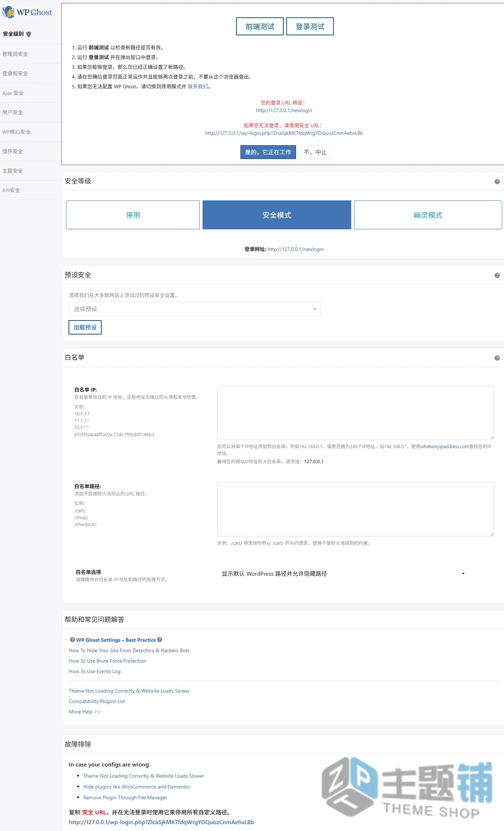Open Remove Plugin Through File Manager link

pyautogui.click(x=125, y=797)
